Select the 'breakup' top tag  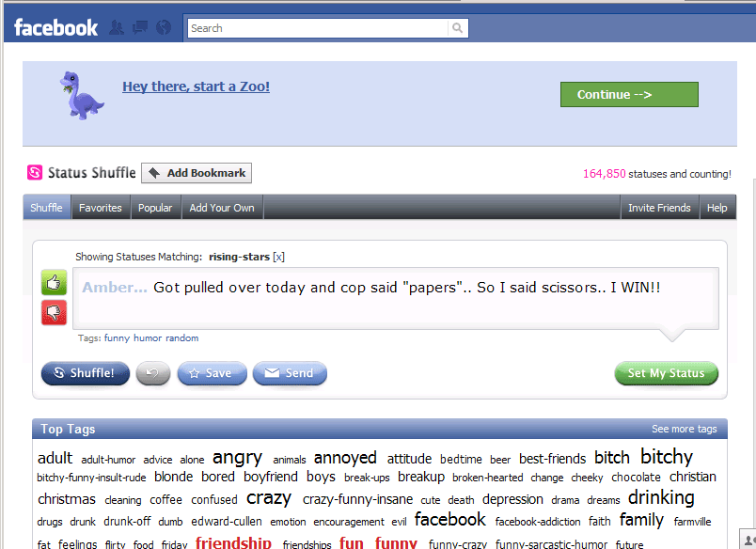pos(421,478)
